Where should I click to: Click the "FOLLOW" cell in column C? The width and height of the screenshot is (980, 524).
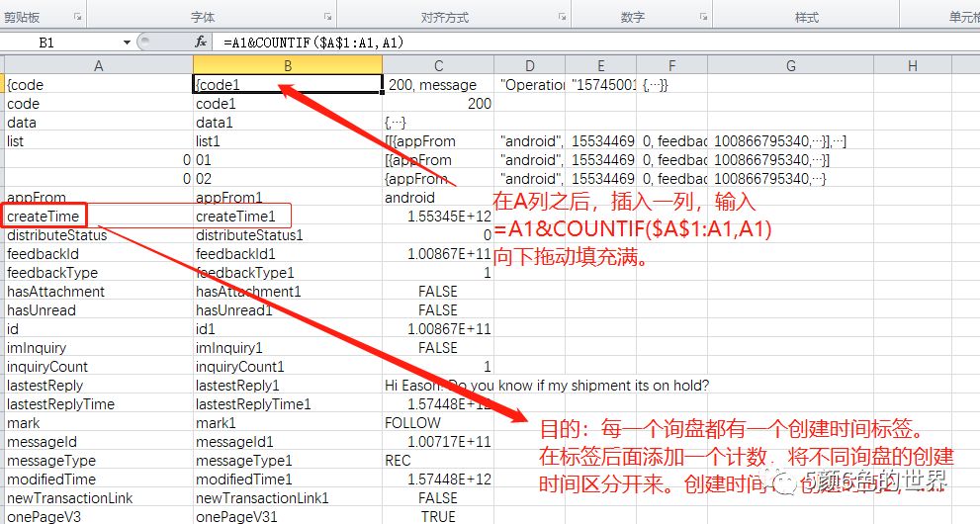(x=438, y=422)
